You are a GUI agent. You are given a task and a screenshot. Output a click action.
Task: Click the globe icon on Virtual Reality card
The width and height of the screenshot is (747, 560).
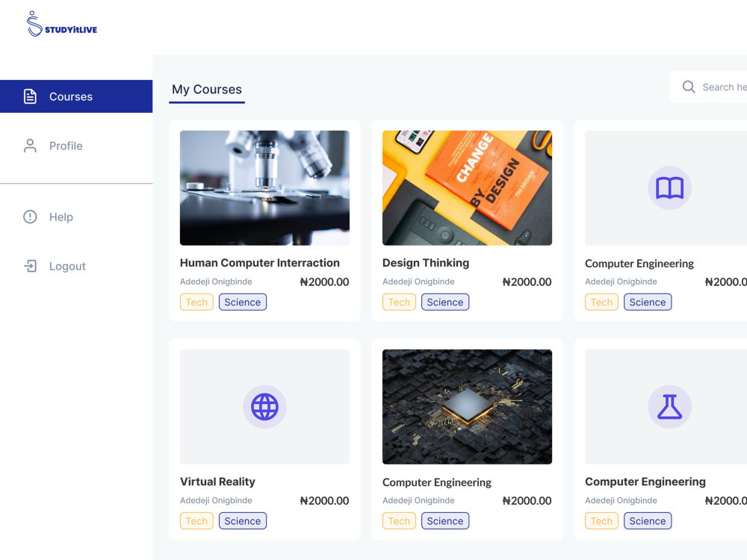coord(264,407)
